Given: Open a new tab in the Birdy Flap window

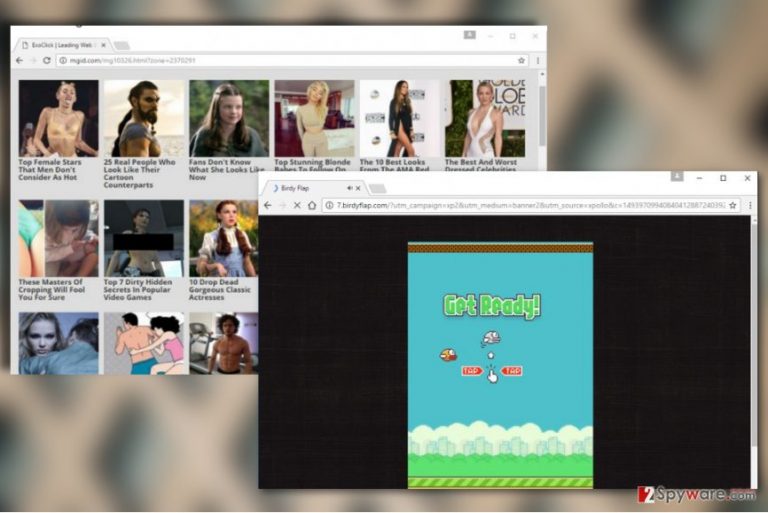Looking at the screenshot, I should point(377,189).
